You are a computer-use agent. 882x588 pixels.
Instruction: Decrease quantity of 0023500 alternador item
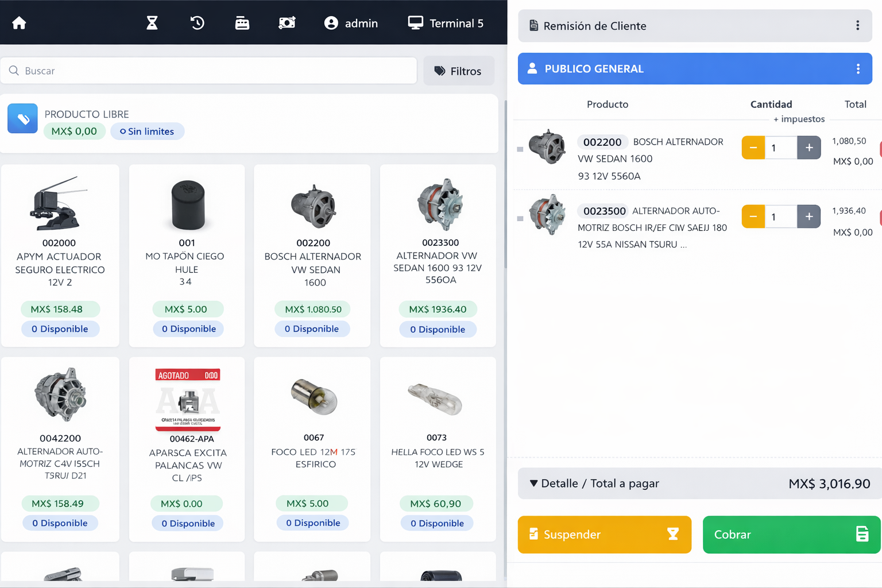coord(753,216)
